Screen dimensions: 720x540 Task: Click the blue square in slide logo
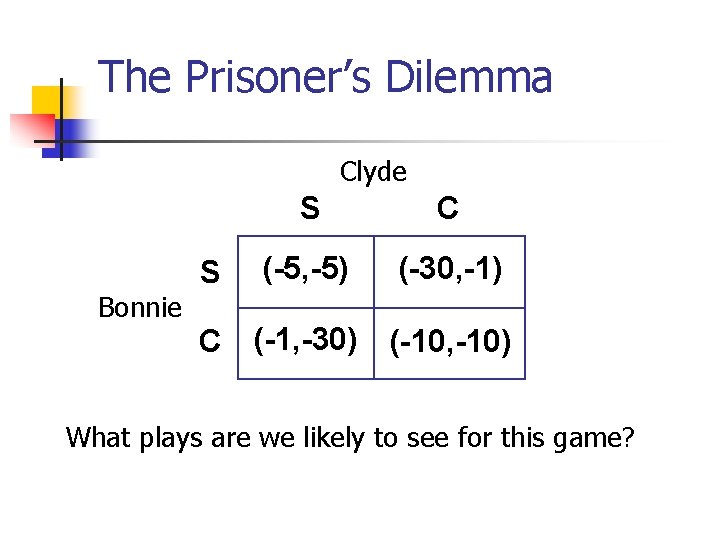[71, 138]
